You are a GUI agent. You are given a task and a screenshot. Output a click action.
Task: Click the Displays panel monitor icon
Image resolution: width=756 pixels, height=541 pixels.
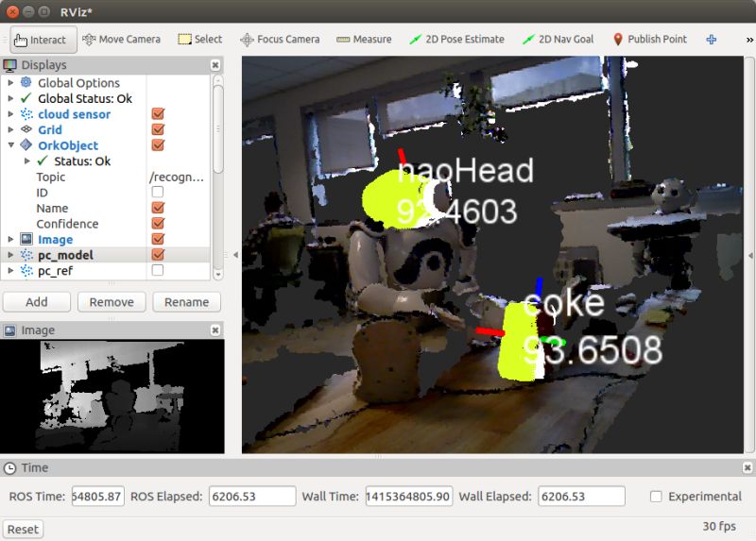[x=9, y=65]
